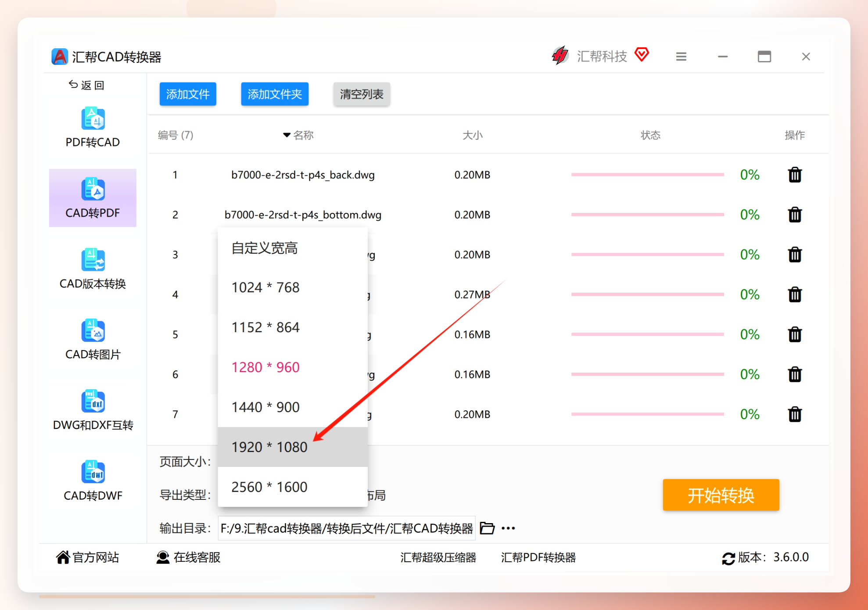Sort list by 名称 column arrow
Image resolution: width=868 pixels, height=610 pixels.
(287, 135)
